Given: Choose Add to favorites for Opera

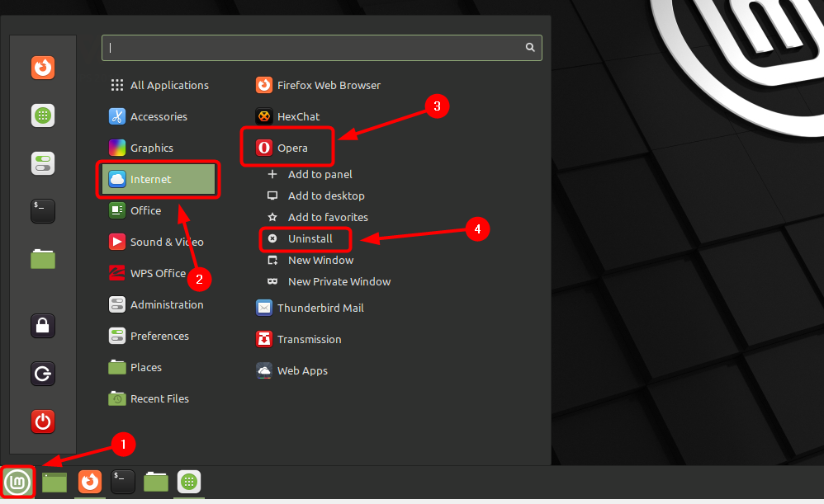Looking at the screenshot, I should click(x=317, y=217).
